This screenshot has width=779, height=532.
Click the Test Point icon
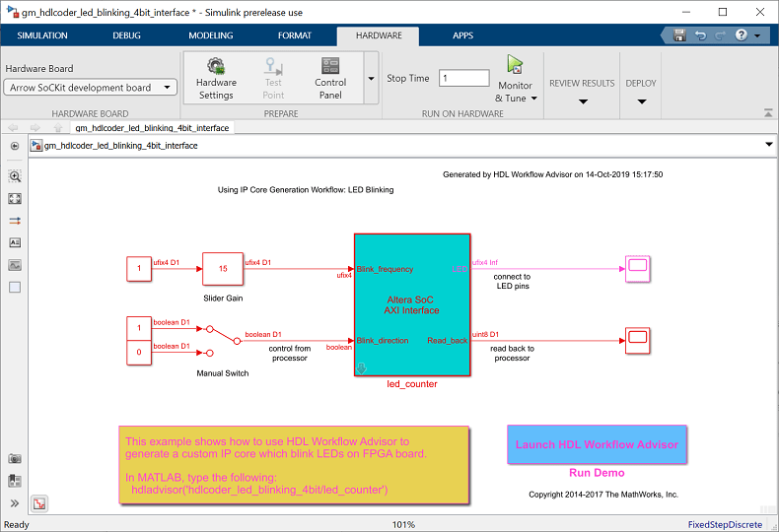click(273, 67)
